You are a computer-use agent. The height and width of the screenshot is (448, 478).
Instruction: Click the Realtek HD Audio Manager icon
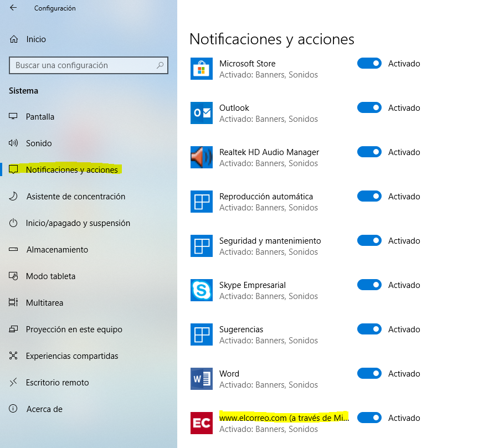tap(202, 157)
